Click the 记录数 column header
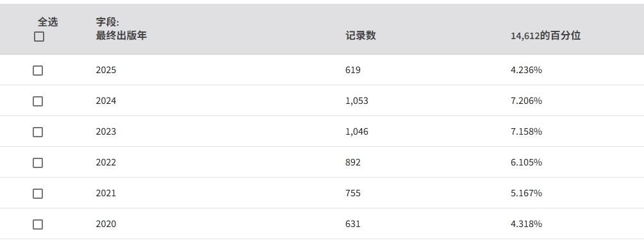644x245 pixels. pyautogui.click(x=361, y=36)
